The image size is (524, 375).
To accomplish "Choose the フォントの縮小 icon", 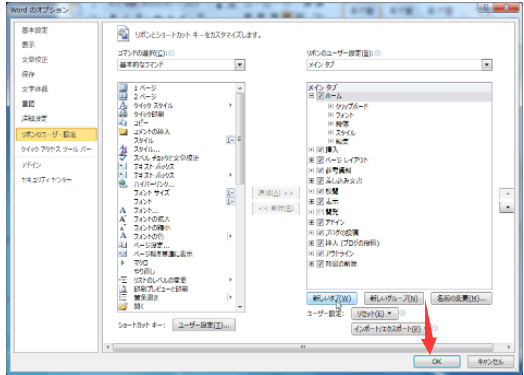I will [123, 228].
